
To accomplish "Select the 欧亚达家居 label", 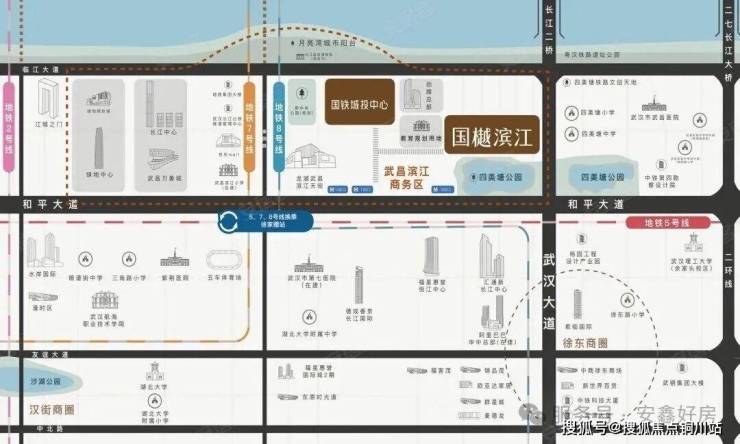I will tap(494, 385).
